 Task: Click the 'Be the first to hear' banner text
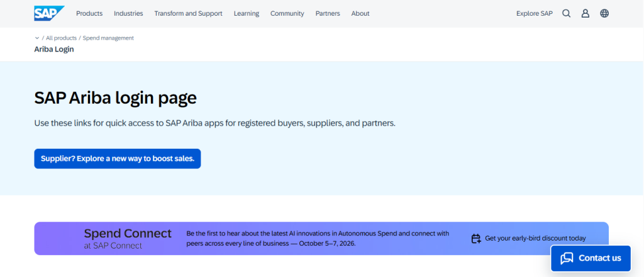click(x=318, y=238)
